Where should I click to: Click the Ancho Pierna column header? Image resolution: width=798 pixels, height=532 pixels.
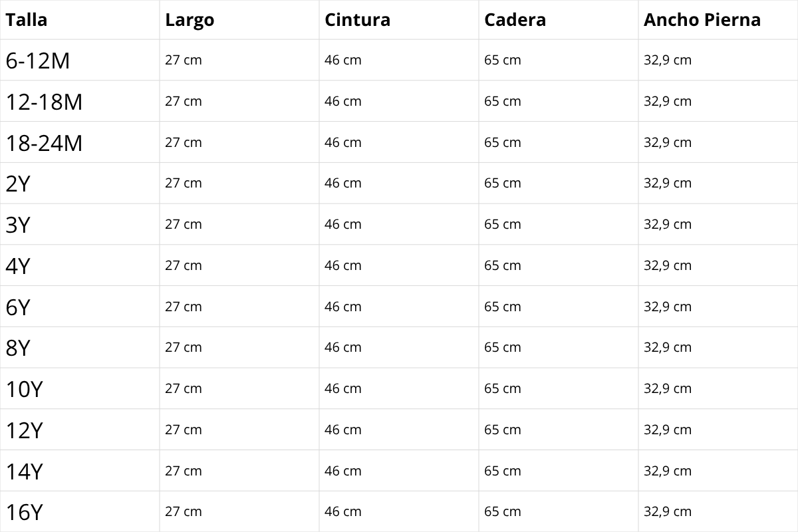point(702,20)
